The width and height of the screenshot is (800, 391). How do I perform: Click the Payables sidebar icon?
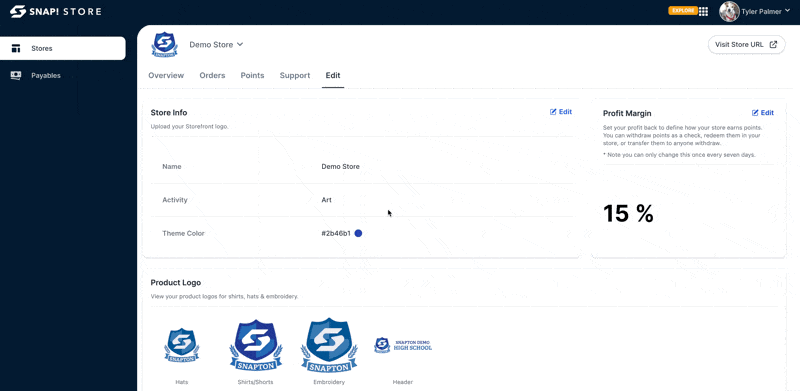(16, 76)
